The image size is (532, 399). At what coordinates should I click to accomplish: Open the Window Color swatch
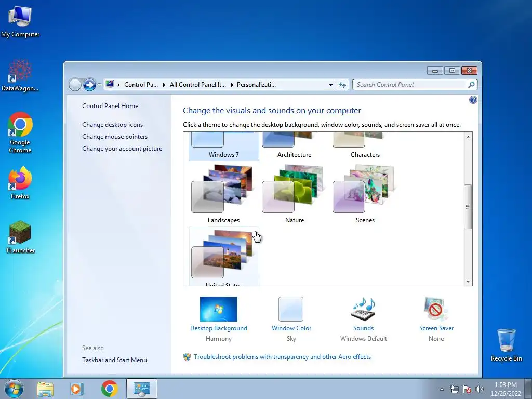(291, 309)
